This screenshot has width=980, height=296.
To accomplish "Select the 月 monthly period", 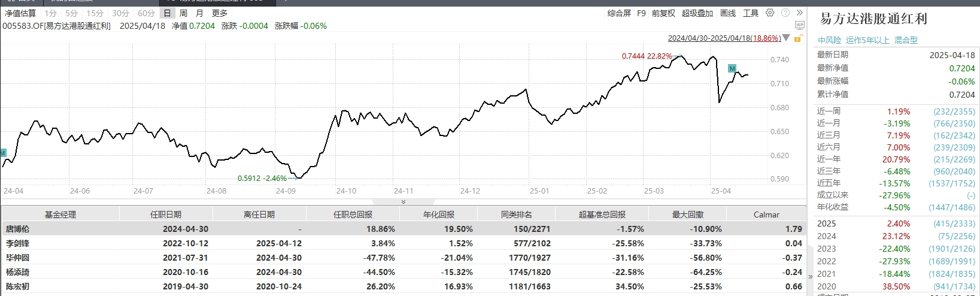I will [199, 13].
